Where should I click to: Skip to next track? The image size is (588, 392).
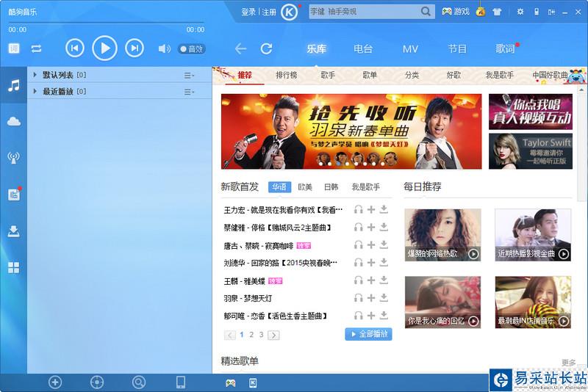pyautogui.click(x=135, y=48)
